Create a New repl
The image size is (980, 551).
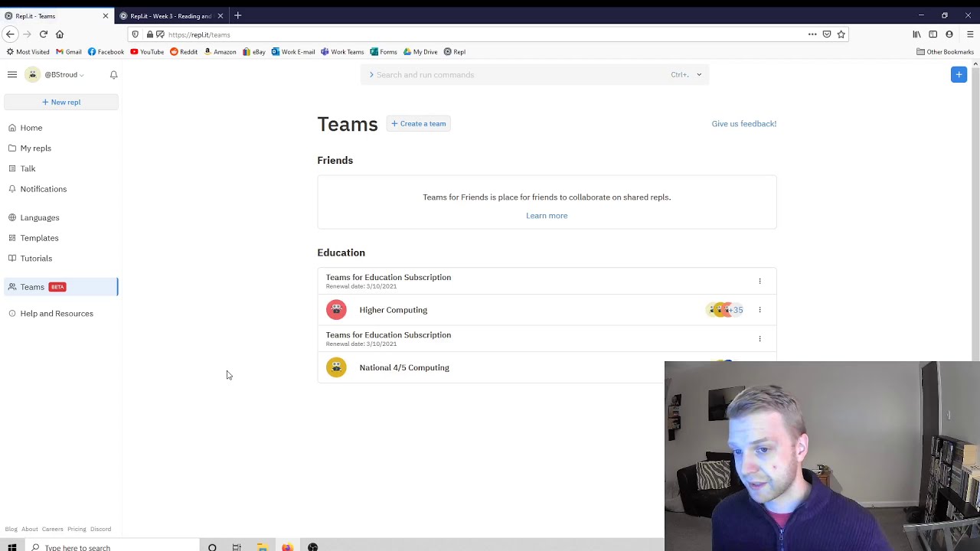(61, 102)
